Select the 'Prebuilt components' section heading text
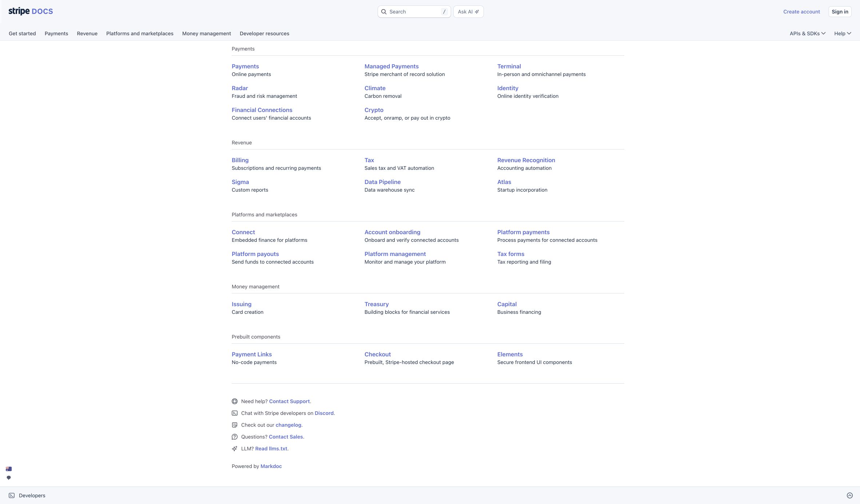860x504 pixels. tap(256, 337)
